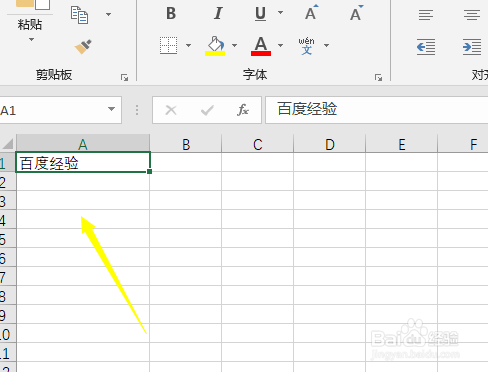
Task: Open the font color dropdown arrow
Action: point(281,45)
